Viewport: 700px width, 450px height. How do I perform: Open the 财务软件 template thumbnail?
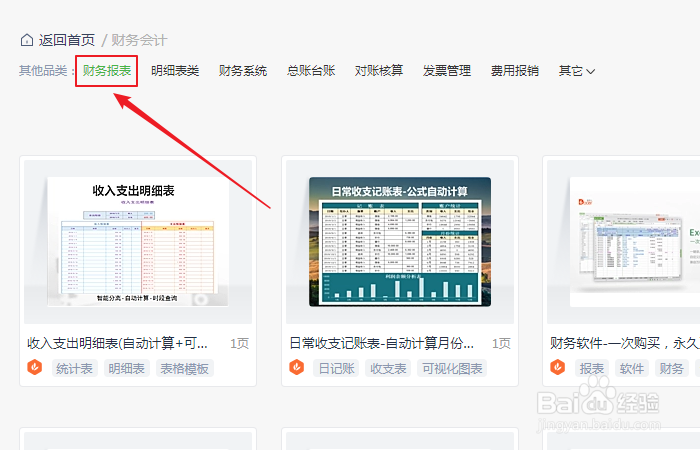point(623,242)
